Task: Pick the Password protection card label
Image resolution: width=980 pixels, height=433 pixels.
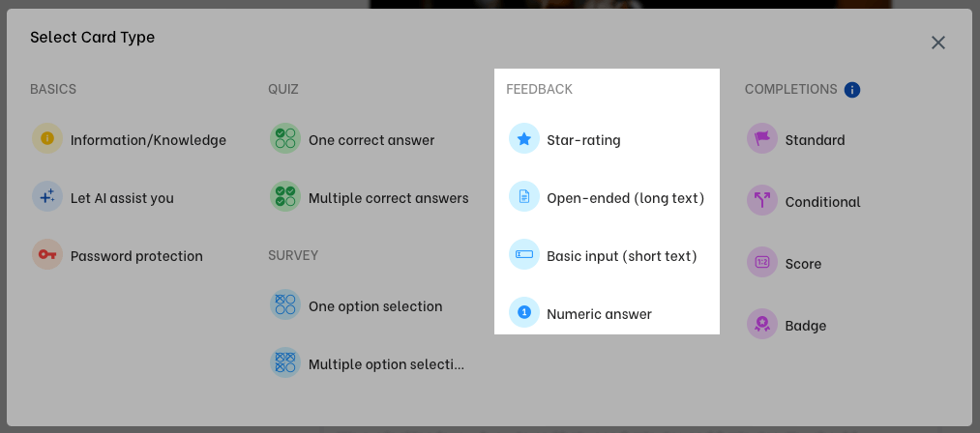Action: point(136,256)
